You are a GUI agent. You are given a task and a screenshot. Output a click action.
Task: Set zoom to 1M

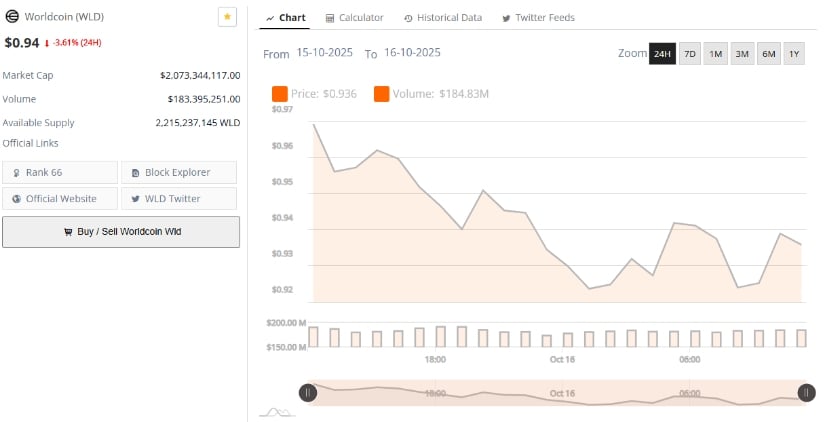[716, 54]
